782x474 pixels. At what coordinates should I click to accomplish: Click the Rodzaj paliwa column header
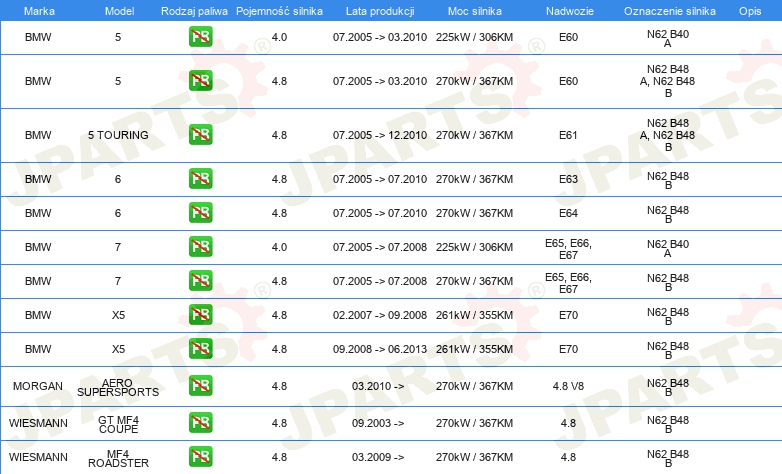[x=194, y=11]
